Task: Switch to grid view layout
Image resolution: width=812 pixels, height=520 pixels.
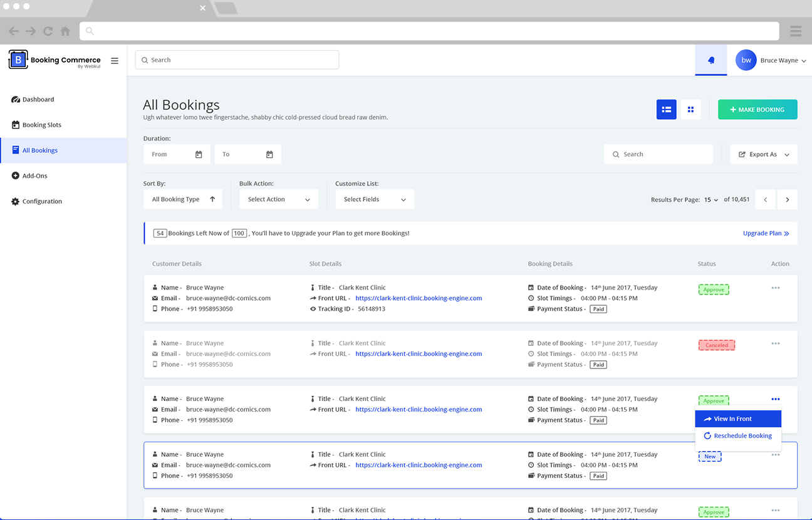Action: [x=690, y=110]
